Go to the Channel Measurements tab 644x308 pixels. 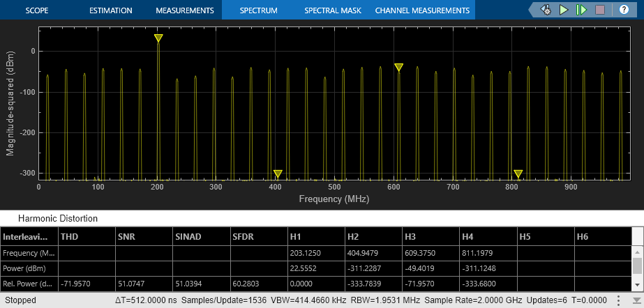pos(422,10)
